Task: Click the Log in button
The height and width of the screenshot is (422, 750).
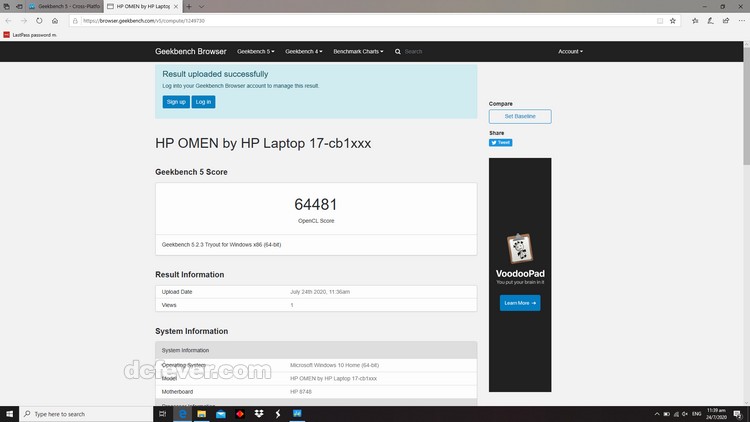Action: (203, 102)
